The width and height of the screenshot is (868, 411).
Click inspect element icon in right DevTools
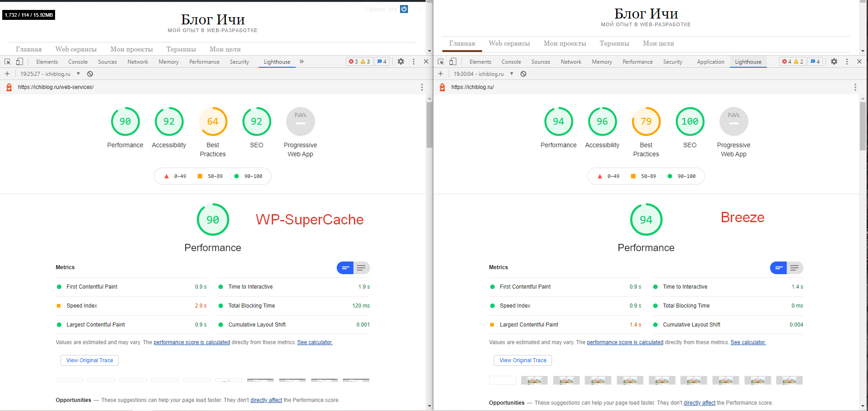point(441,62)
